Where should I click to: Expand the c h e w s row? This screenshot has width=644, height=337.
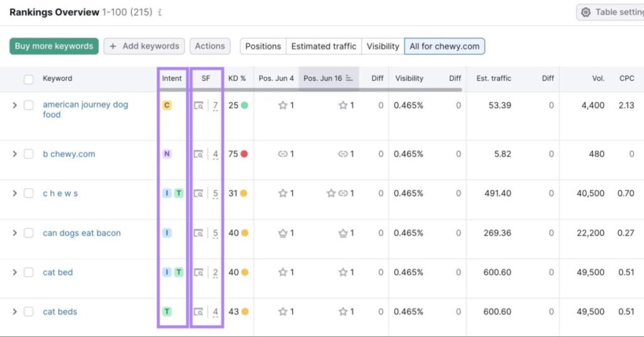(x=15, y=193)
